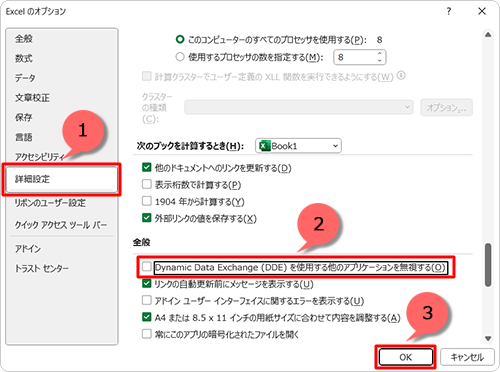This screenshot has width=500, height=372.
Task: Enable 表示桁数で計算する checkbox
Action: pyautogui.click(x=147, y=184)
